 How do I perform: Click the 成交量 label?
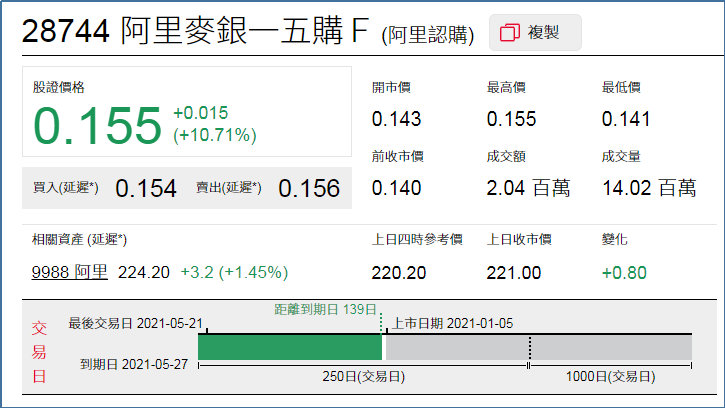pyautogui.click(x=621, y=156)
